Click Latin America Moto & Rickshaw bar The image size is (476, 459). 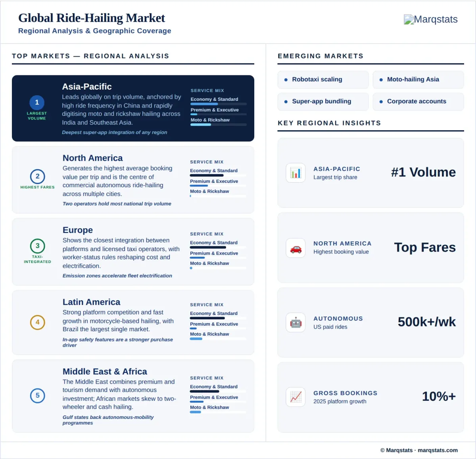tap(218, 339)
